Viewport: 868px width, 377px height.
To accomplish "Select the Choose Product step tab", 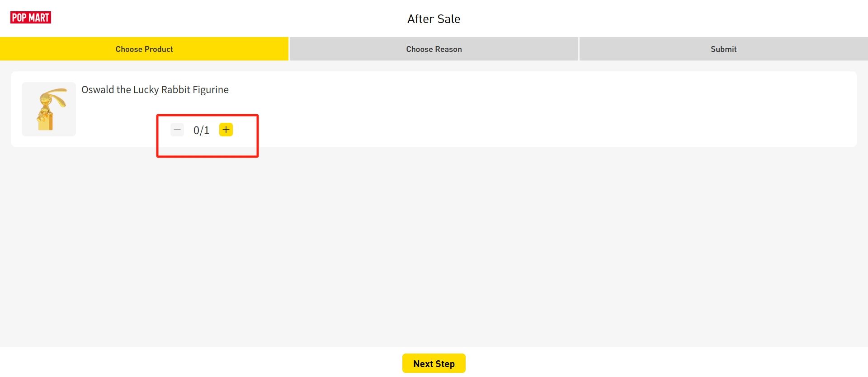I will [144, 49].
